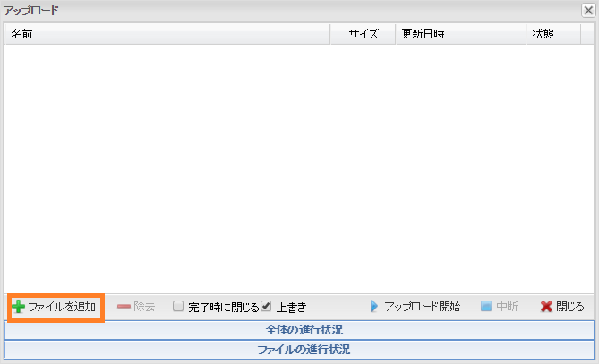Click the blue square 中断 stop icon
This screenshot has width=599, height=364.
click(485, 307)
